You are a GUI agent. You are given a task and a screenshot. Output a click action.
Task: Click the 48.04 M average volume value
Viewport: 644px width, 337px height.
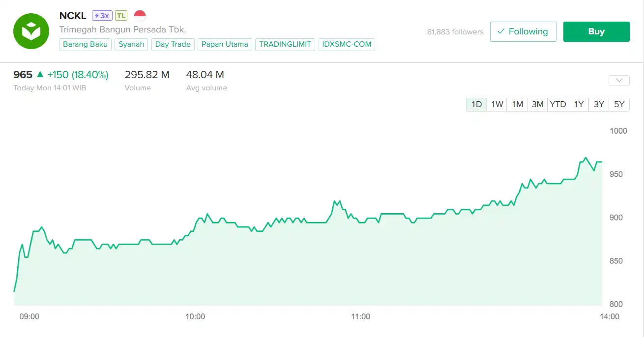pos(205,75)
